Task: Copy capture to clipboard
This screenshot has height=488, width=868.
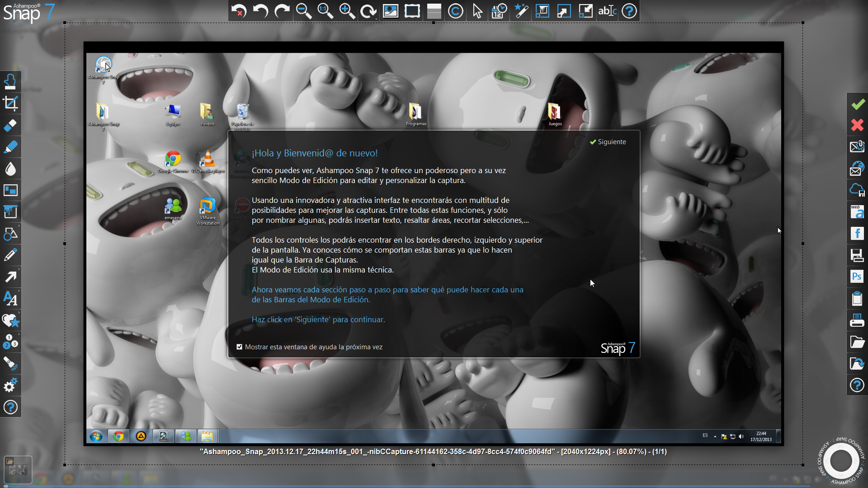Action: [857, 298]
